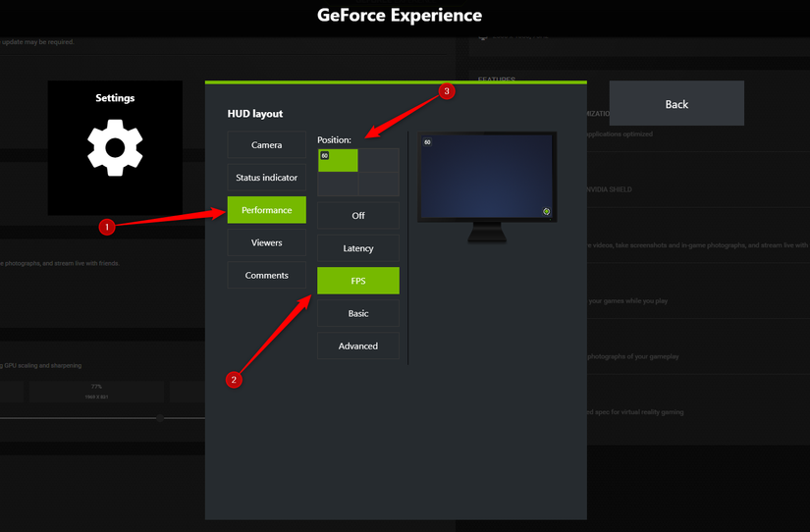Image resolution: width=810 pixels, height=532 pixels.
Task: Choose the Latency overlay mode
Action: (x=358, y=248)
